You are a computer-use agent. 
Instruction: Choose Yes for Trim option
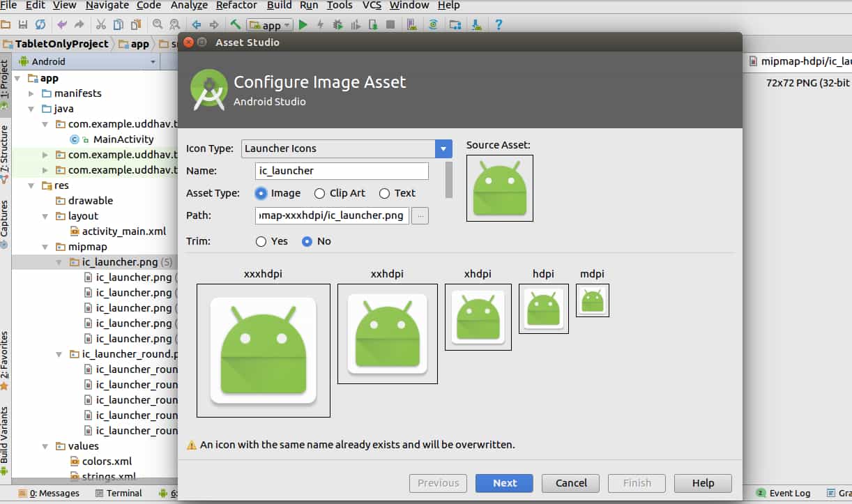tap(261, 241)
